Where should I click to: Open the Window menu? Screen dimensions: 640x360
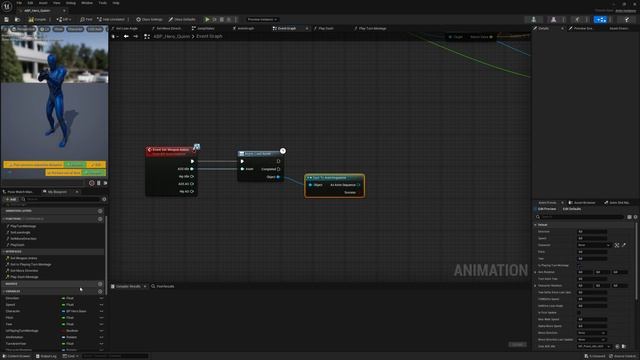[x=87, y=3]
